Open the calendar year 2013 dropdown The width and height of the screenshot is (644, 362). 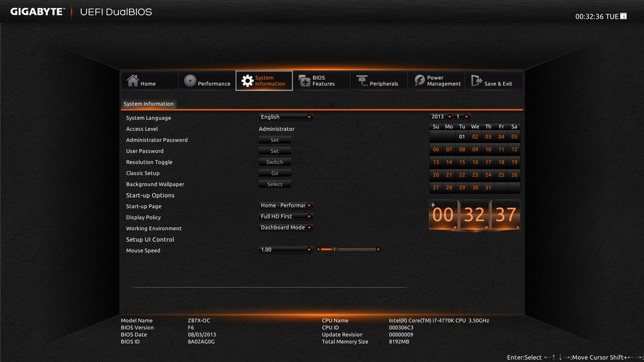[x=441, y=116]
